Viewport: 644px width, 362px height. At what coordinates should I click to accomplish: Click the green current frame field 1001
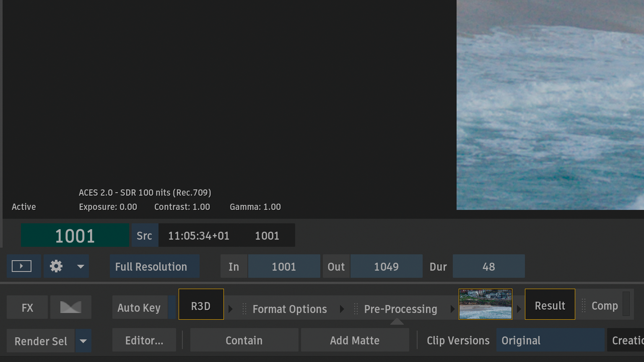click(x=75, y=235)
